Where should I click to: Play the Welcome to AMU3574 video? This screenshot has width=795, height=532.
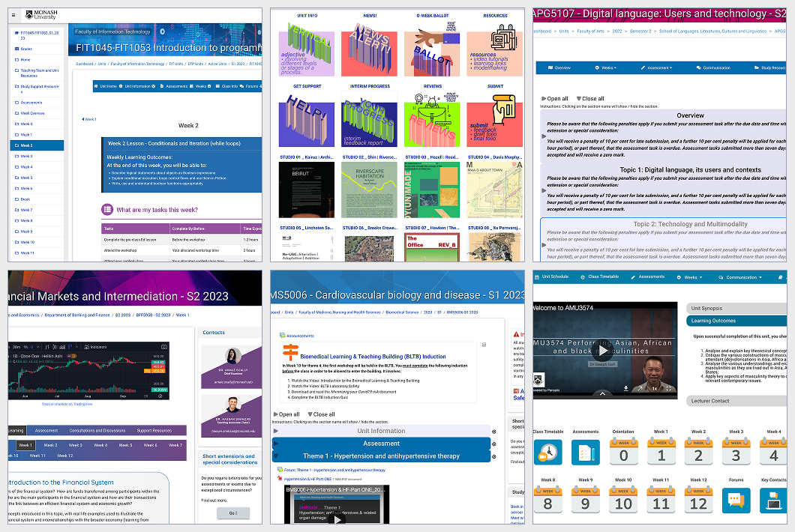(602, 350)
